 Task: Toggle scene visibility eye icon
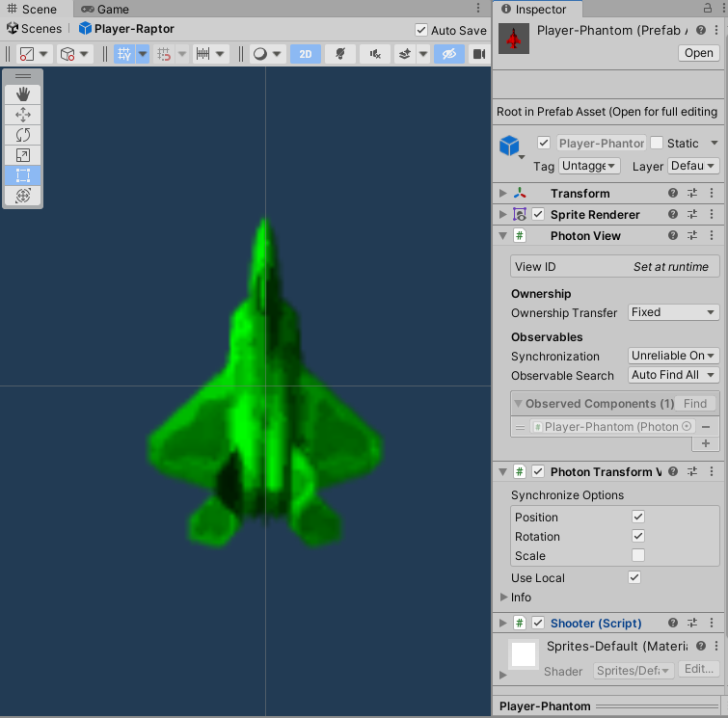(449, 54)
